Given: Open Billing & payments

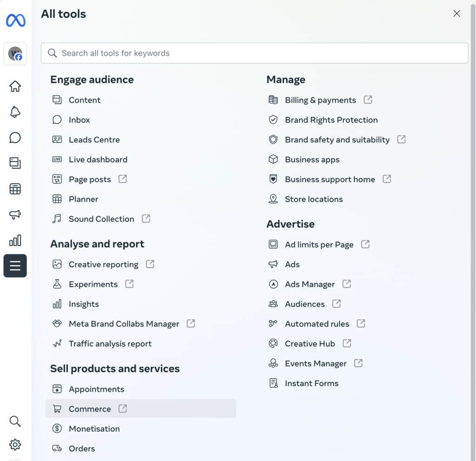Looking at the screenshot, I should point(320,100).
